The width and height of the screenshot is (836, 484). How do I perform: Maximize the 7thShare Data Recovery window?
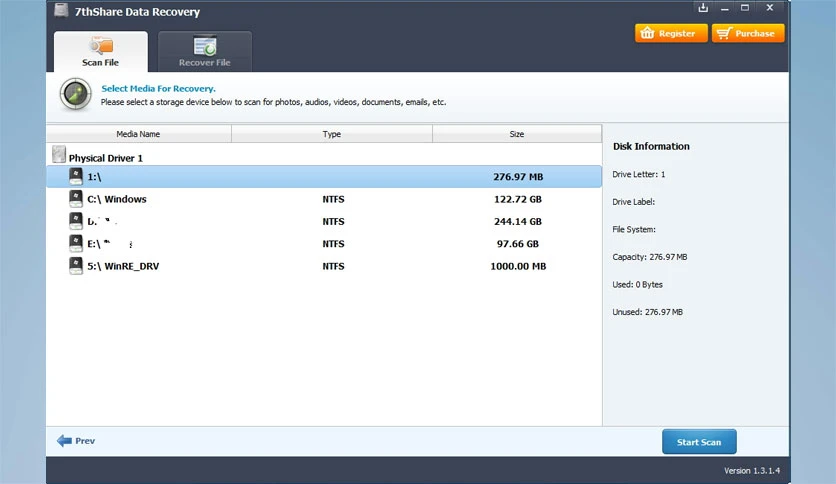pos(745,7)
